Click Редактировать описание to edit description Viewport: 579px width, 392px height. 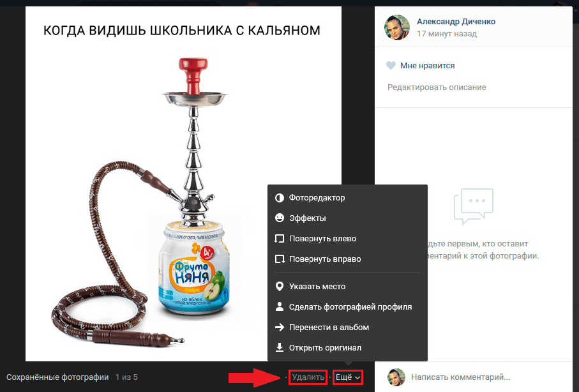click(437, 87)
